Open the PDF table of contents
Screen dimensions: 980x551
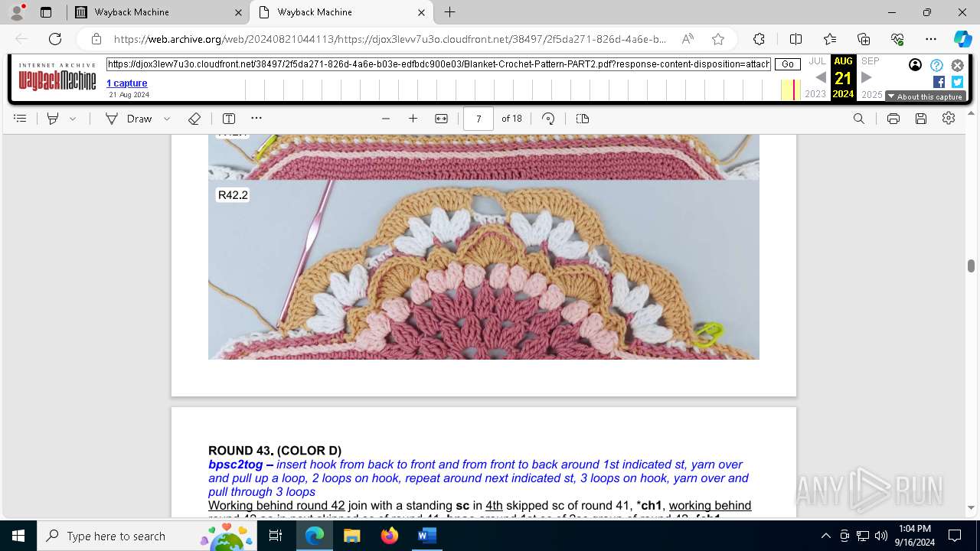point(21,119)
